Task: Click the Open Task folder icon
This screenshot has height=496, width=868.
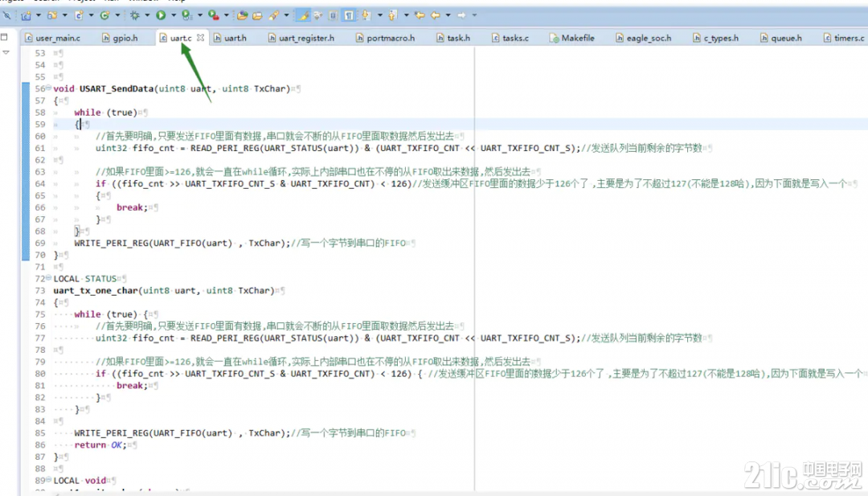Action: [x=257, y=15]
